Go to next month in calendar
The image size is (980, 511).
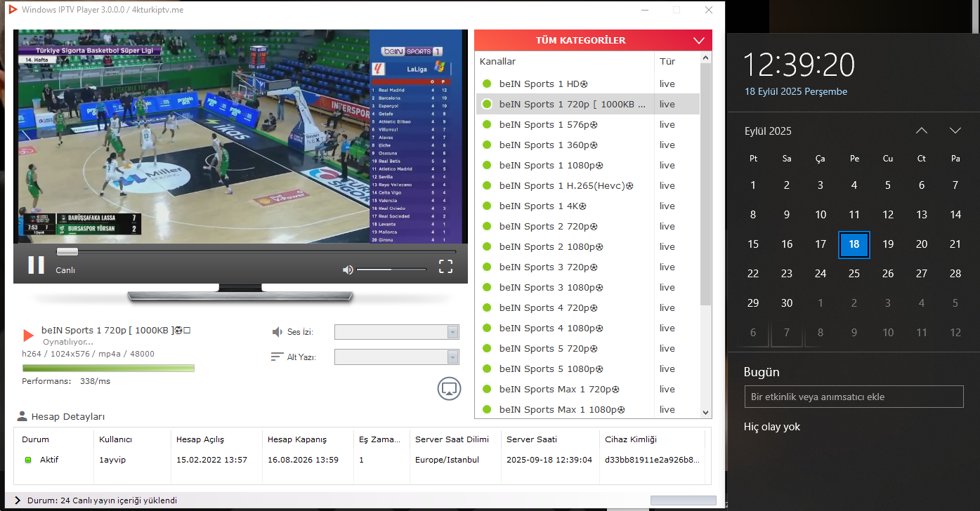coord(955,131)
